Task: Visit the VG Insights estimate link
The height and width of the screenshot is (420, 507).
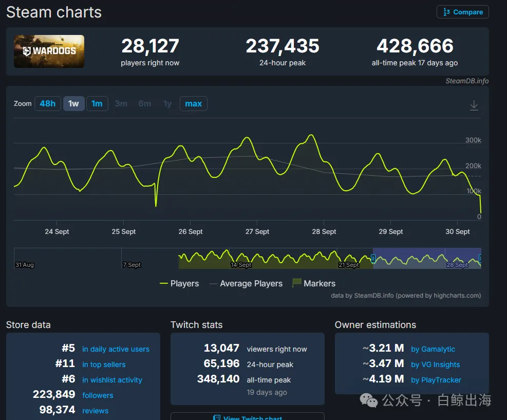Action: tap(435, 364)
